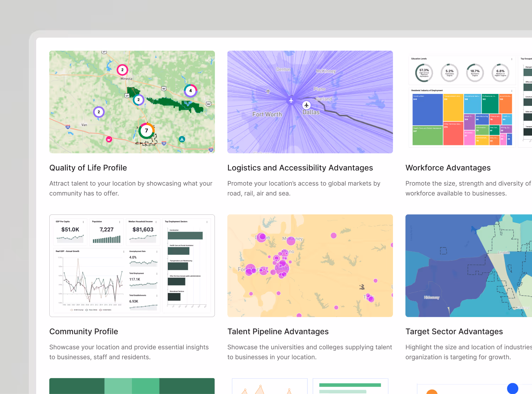
Task: Open Total Establishments widget options menu
Action: (157, 295)
